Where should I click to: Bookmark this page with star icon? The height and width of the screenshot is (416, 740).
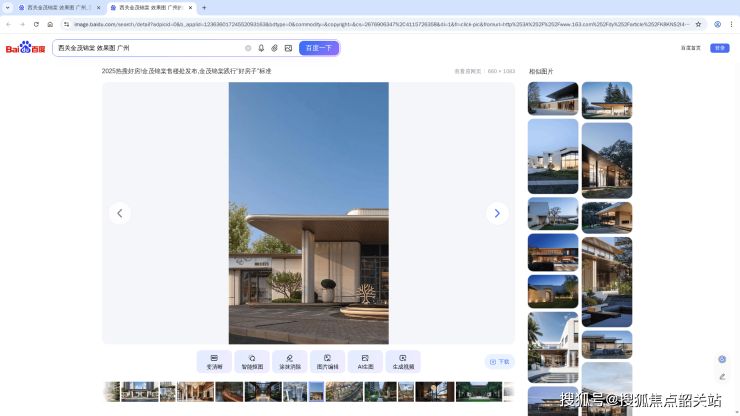tap(698, 24)
